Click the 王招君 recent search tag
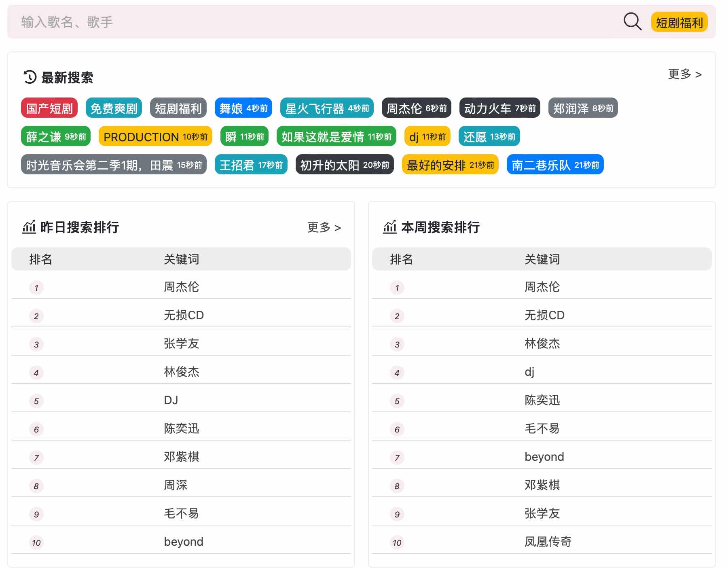Image resolution: width=728 pixels, height=568 pixels. tap(251, 165)
